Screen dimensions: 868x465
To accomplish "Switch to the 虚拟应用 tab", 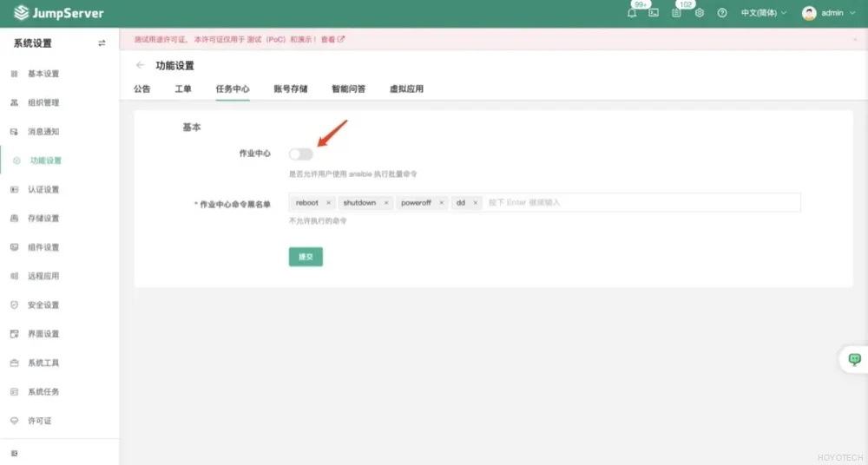I will tap(406, 88).
